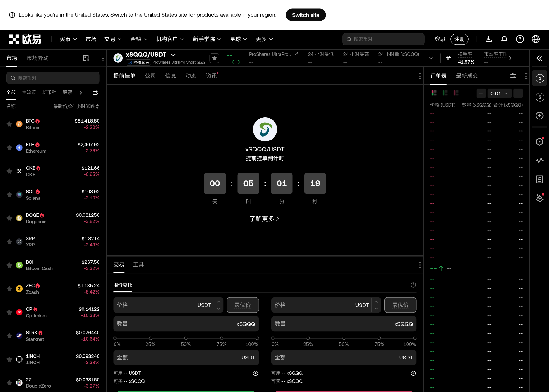Switch to the 最新成交 tab
Screen dimensions: 549x392
(x=467, y=76)
